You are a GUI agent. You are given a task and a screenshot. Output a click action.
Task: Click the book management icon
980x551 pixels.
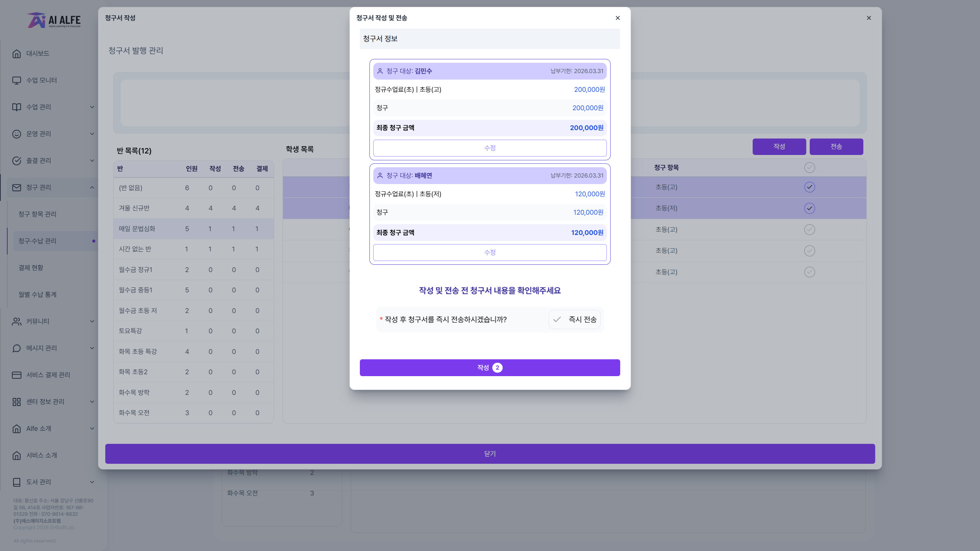[x=16, y=482]
